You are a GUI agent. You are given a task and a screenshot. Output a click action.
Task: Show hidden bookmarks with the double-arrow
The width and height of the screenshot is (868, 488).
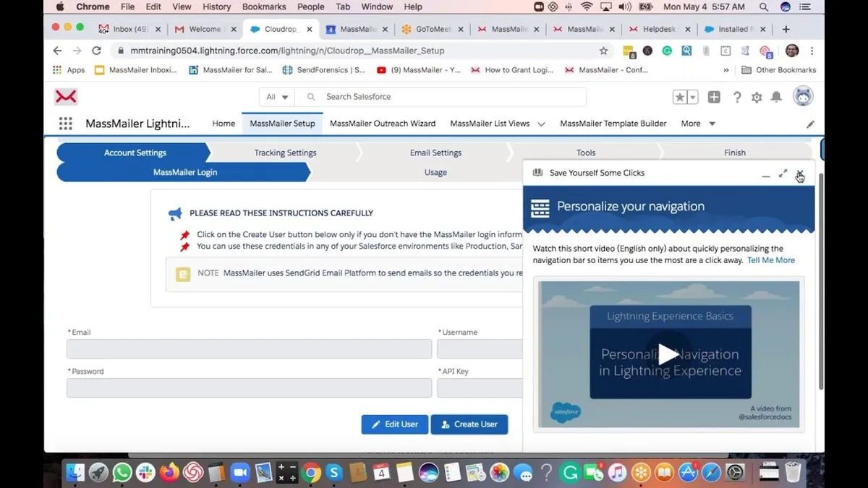tap(726, 70)
